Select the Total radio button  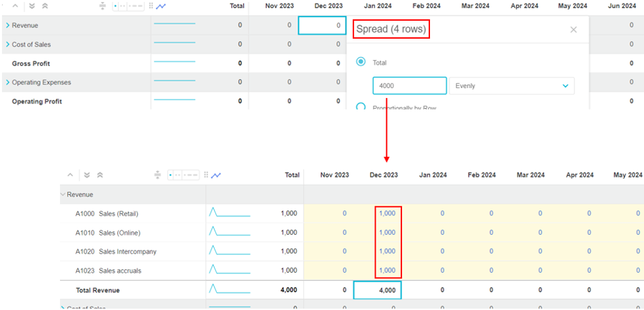(361, 62)
